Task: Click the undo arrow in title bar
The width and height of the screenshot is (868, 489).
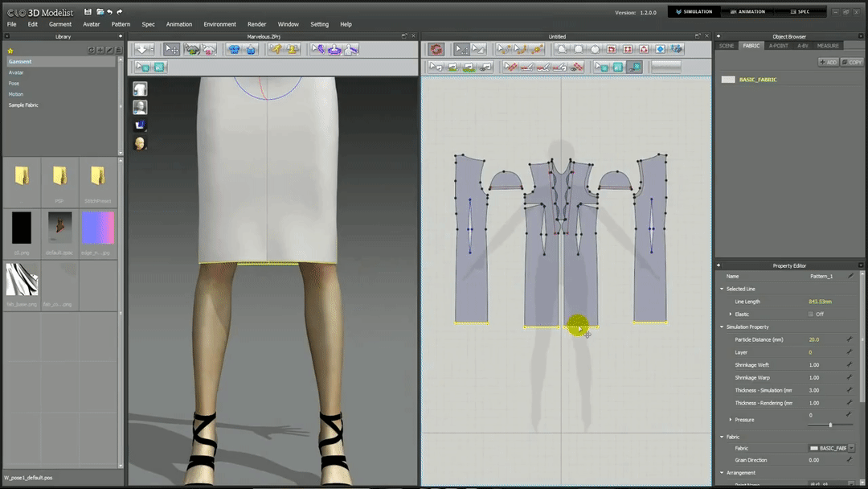Action: 109,11
